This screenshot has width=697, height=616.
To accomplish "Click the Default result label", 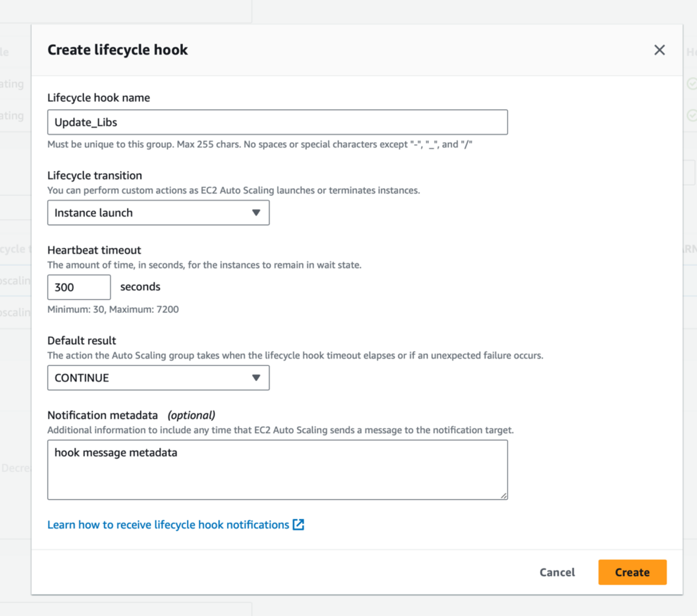I will pyautogui.click(x=82, y=341).
